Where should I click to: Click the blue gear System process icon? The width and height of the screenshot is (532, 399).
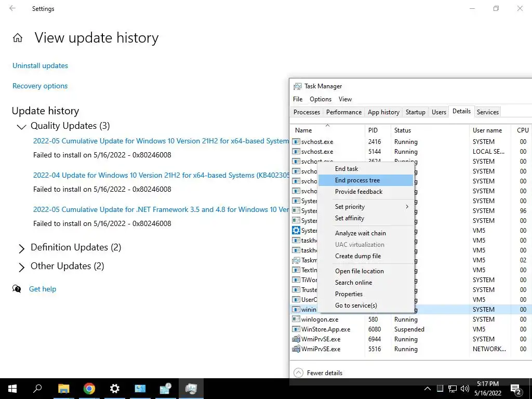click(x=296, y=230)
